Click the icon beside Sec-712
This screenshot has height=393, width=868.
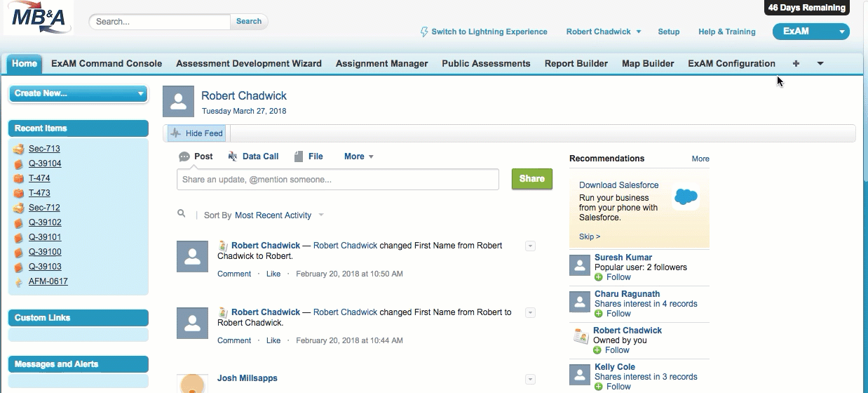pos(19,208)
